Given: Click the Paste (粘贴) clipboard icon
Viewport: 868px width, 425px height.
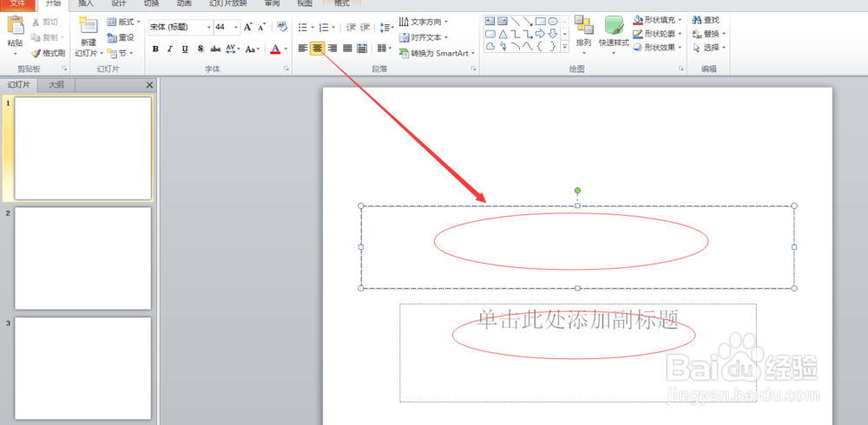Looking at the screenshot, I should click(x=16, y=26).
